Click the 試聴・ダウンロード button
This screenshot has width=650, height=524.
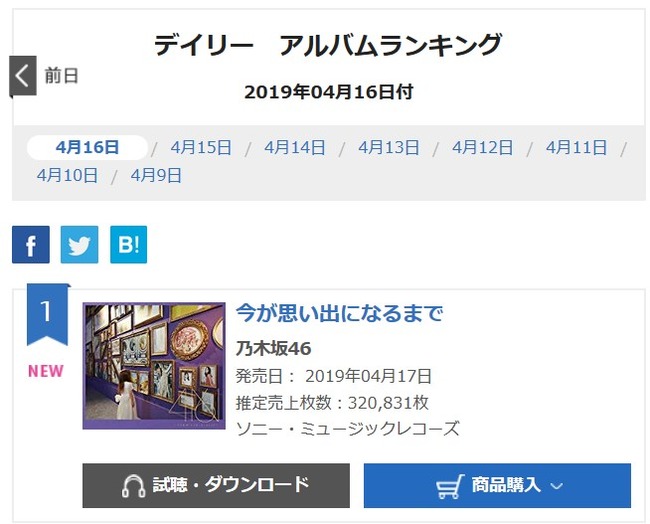point(216,485)
